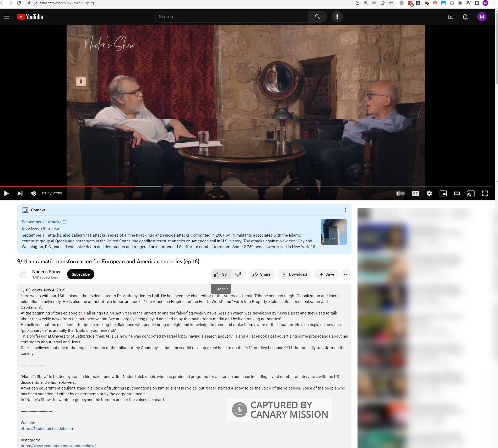Viewport: 498px width, 448px height.
Task: Open the account avatar menu
Action: [x=481, y=17]
